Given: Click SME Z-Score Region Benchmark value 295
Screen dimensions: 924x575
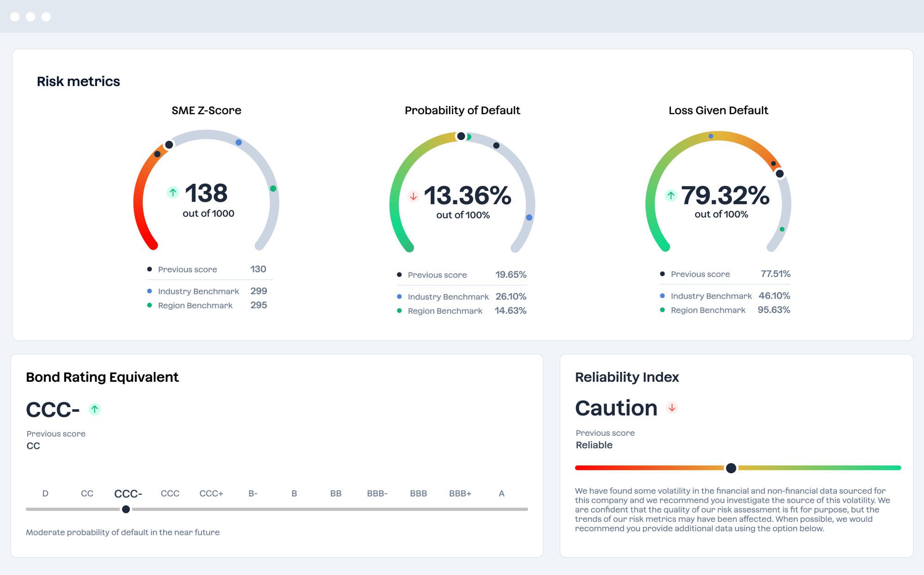Looking at the screenshot, I should click(x=259, y=305).
